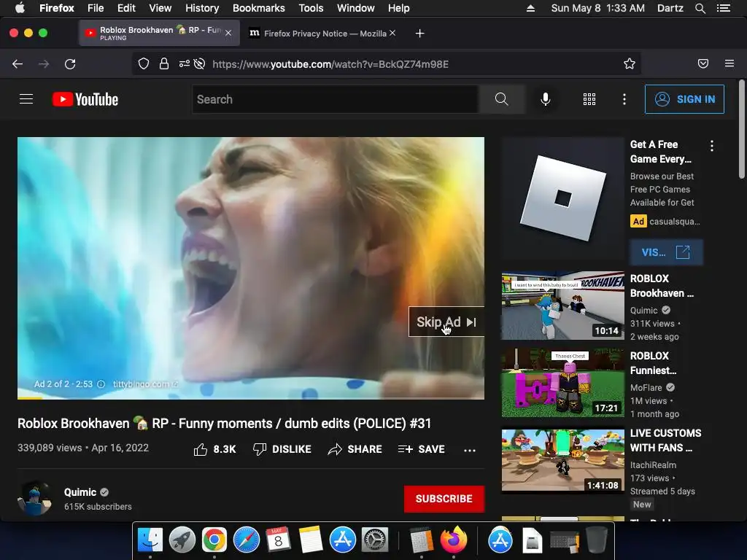
Task: Open the Roblox logo ad thumbnail
Action: (562, 198)
